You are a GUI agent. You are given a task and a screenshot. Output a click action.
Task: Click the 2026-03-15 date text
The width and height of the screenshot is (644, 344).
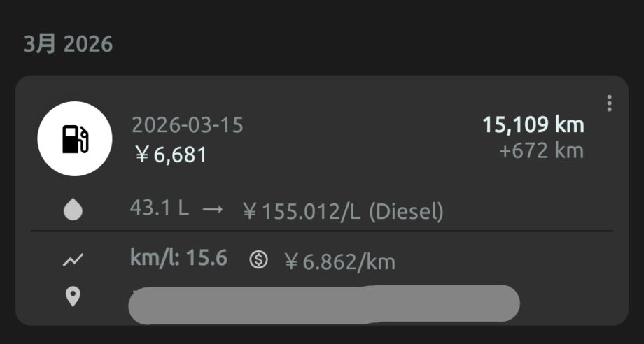tap(188, 126)
